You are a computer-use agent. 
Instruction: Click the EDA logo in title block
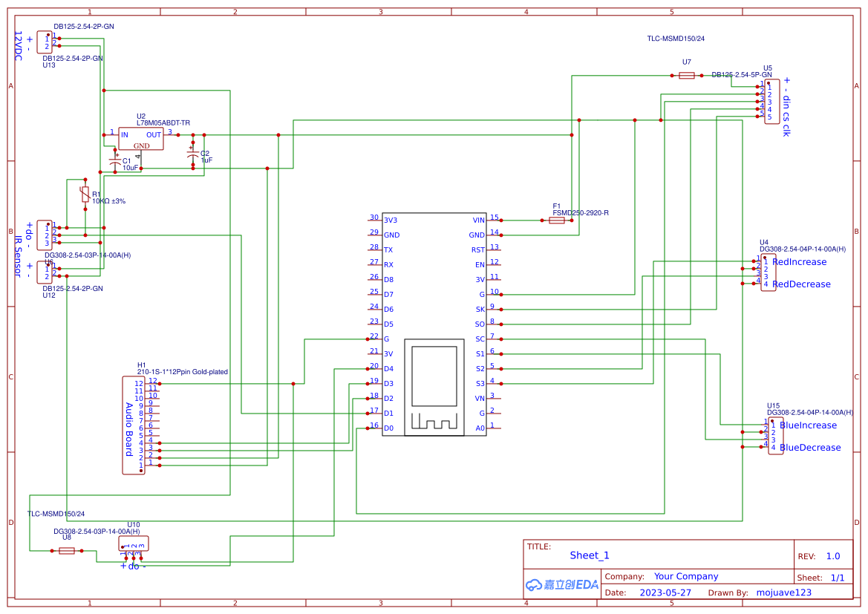click(561, 584)
